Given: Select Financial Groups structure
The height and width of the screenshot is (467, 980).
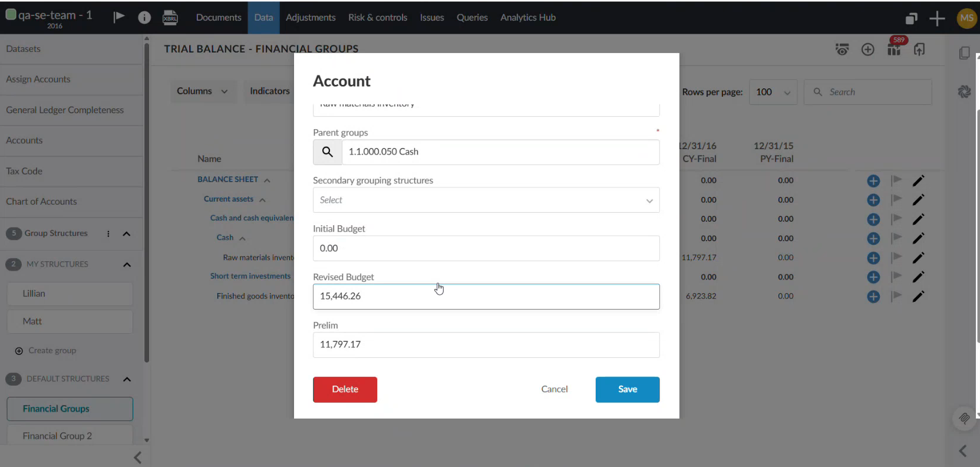Looking at the screenshot, I should 70,409.
